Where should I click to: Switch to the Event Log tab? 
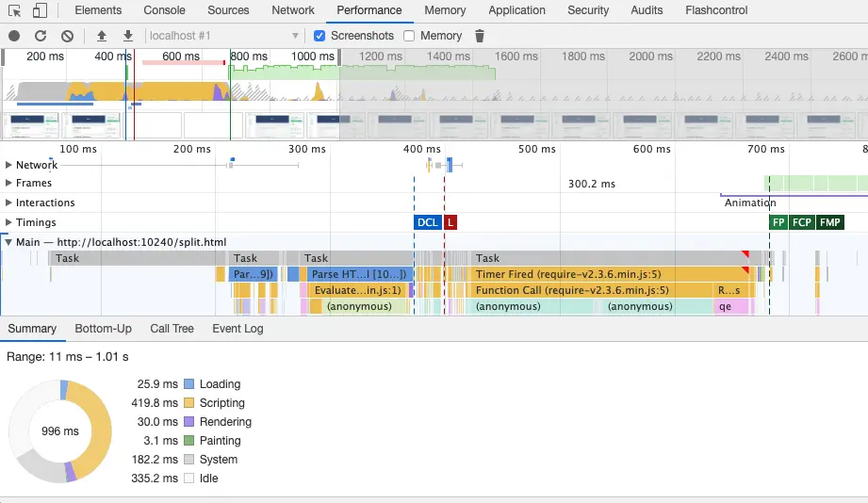237,329
